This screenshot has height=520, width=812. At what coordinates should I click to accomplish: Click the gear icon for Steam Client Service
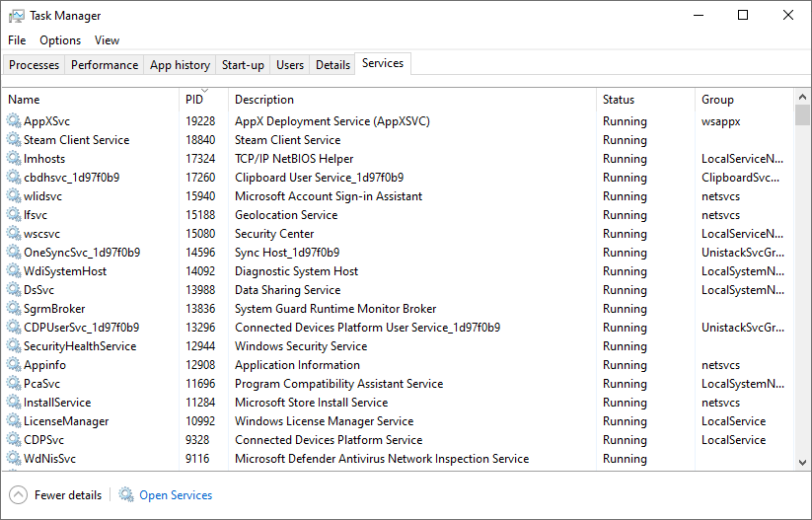[x=14, y=140]
